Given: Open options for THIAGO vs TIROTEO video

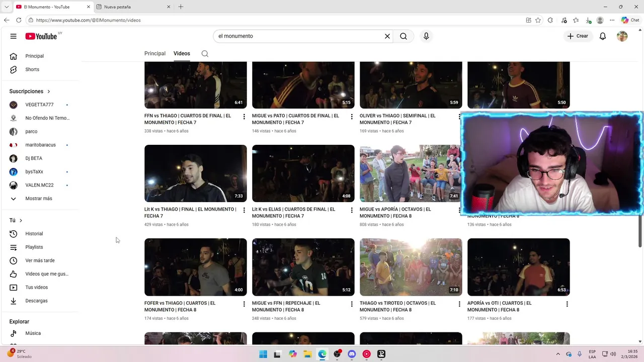Looking at the screenshot, I should [459, 304].
